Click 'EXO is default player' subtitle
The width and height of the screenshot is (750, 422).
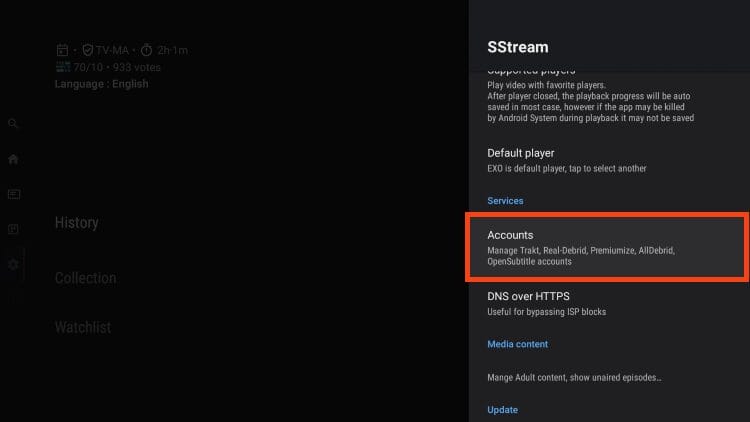[x=567, y=168]
